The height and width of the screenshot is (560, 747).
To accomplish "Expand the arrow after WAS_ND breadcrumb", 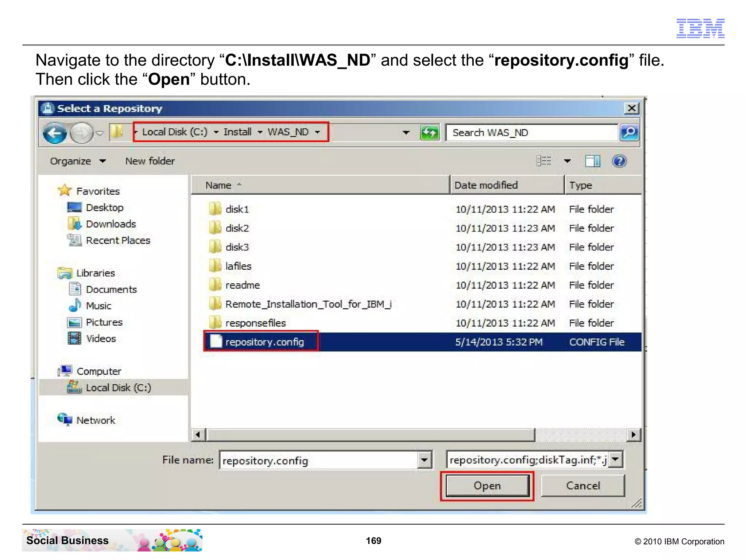I will 317,132.
